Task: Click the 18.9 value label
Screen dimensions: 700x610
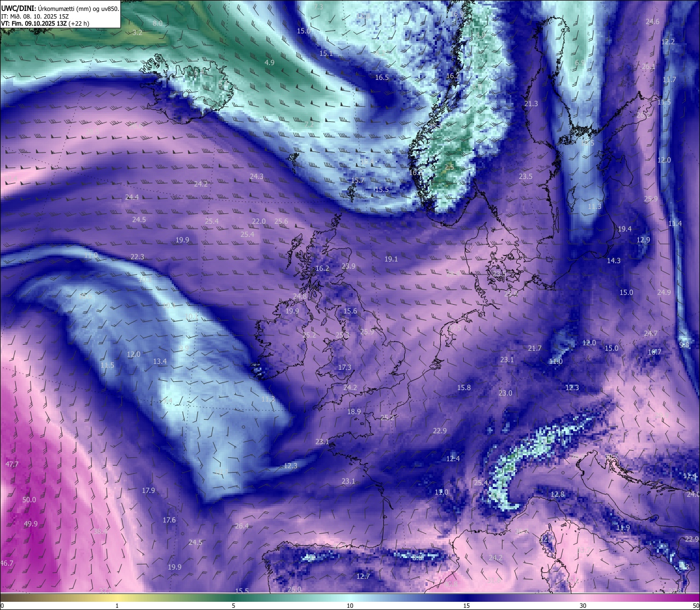Action: pyautogui.click(x=354, y=412)
